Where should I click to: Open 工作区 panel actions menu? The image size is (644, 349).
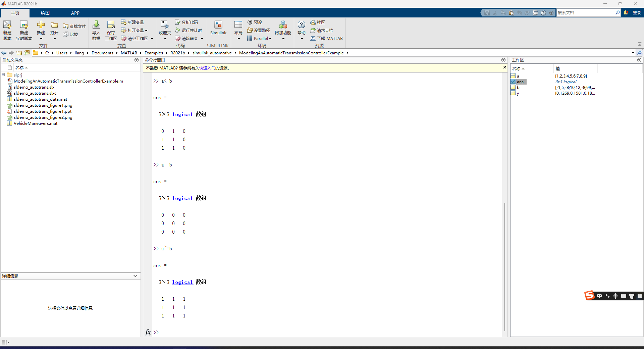639,60
